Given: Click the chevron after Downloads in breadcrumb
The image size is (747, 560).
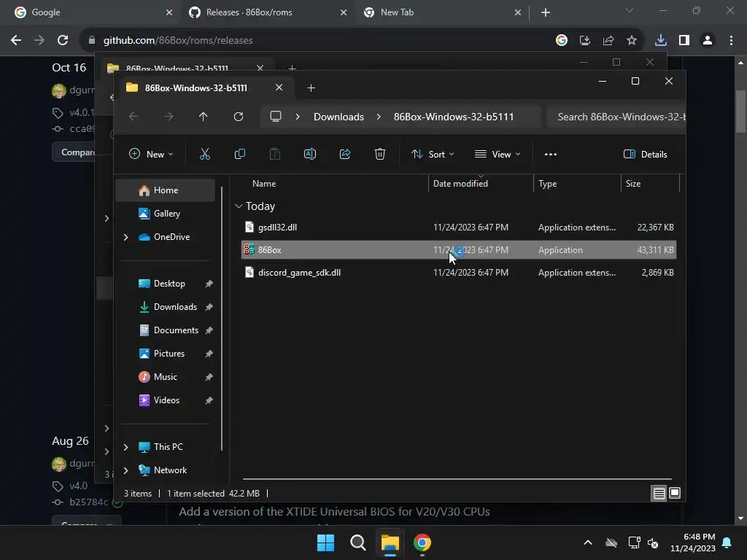Looking at the screenshot, I should [x=379, y=117].
